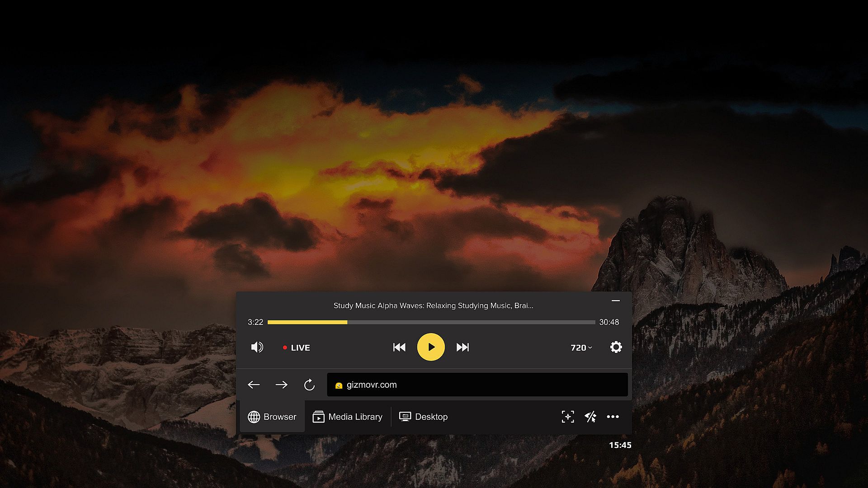Open player settings gear
Image resolution: width=868 pixels, height=488 pixels.
[616, 347]
